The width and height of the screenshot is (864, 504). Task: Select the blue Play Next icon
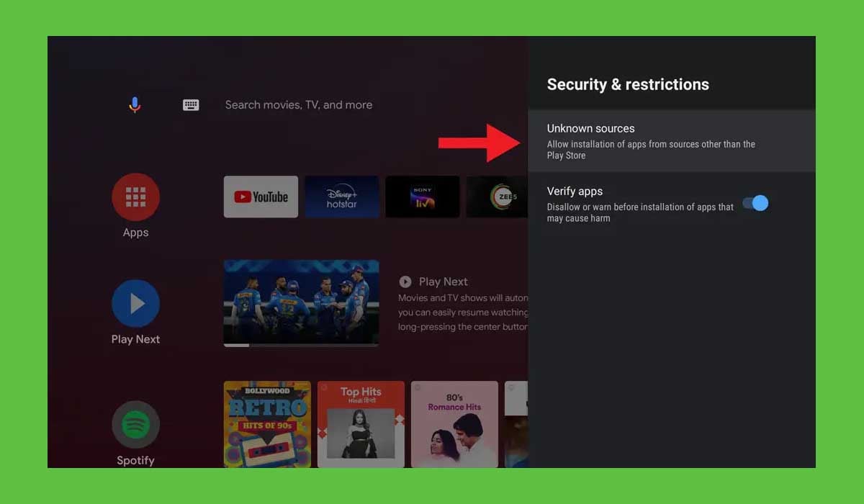[135, 304]
